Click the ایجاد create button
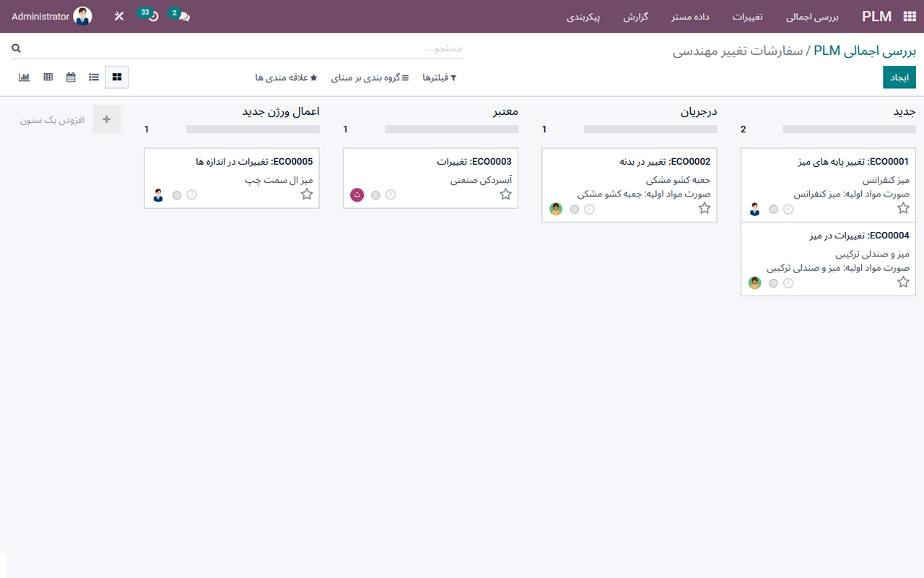The width and height of the screenshot is (924, 578). (899, 77)
